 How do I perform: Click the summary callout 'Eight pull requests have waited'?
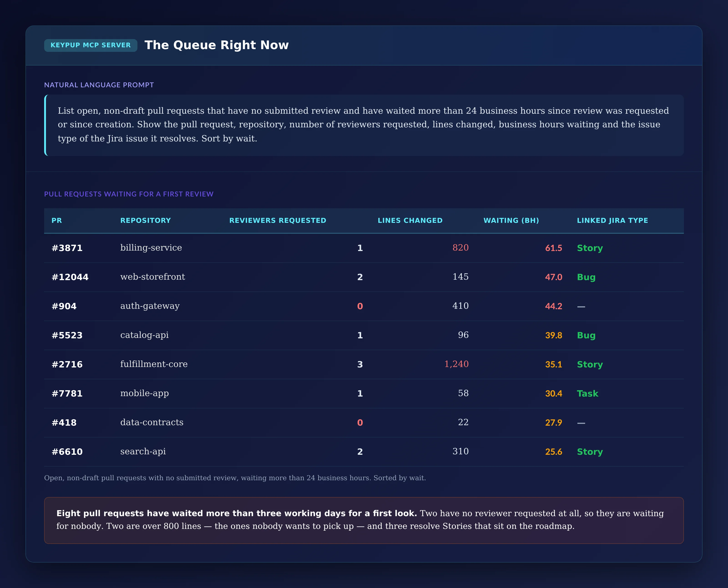point(364,520)
